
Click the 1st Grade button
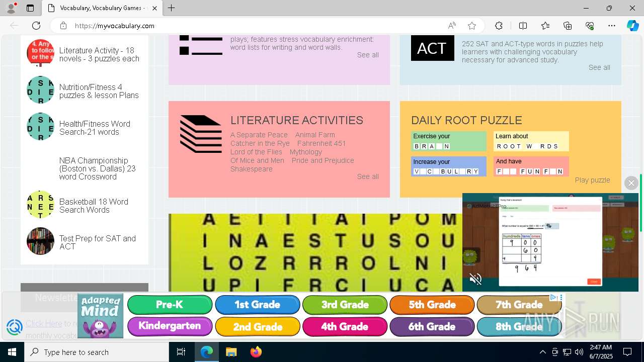tap(258, 305)
